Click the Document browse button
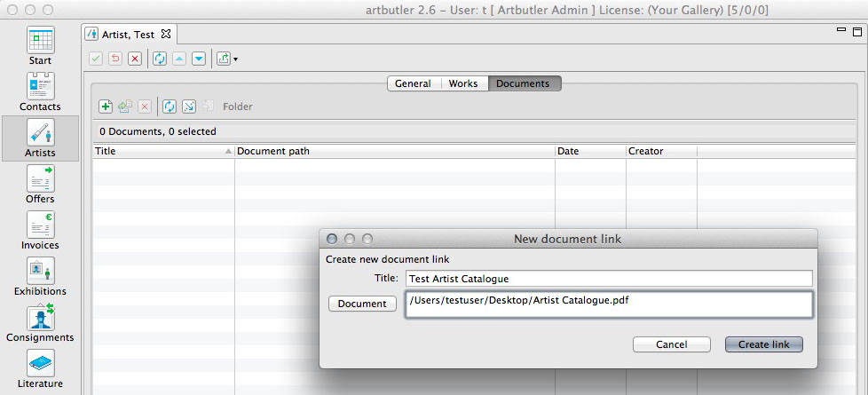The height and width of the screenshot is (395, 868). (363, 304)
